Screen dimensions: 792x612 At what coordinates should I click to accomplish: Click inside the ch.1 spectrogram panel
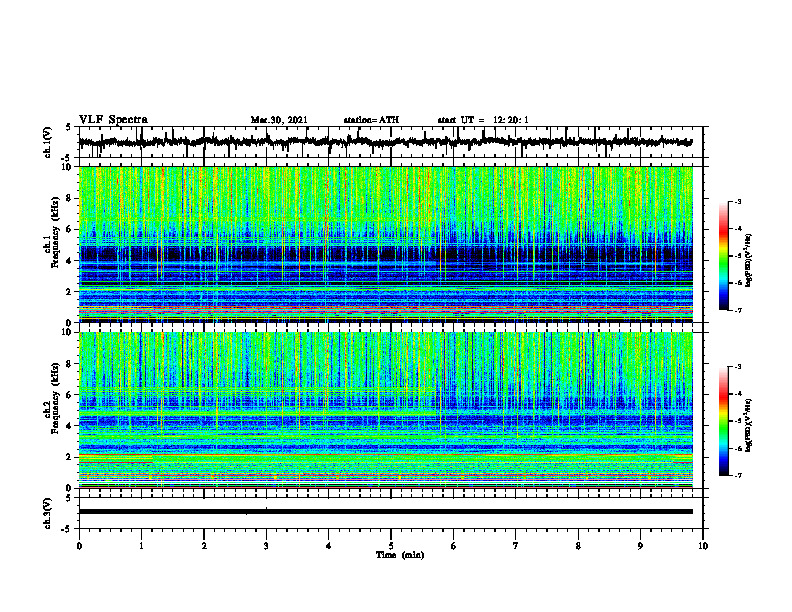coord(386,244)
